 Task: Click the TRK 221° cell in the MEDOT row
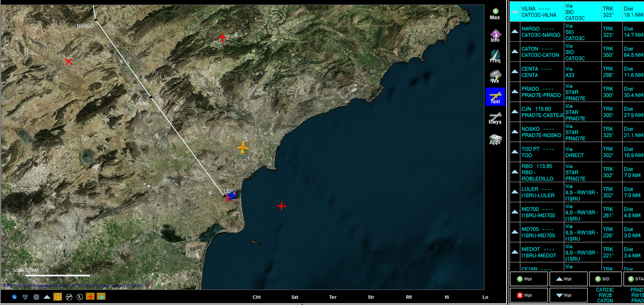tap(612, 253)
